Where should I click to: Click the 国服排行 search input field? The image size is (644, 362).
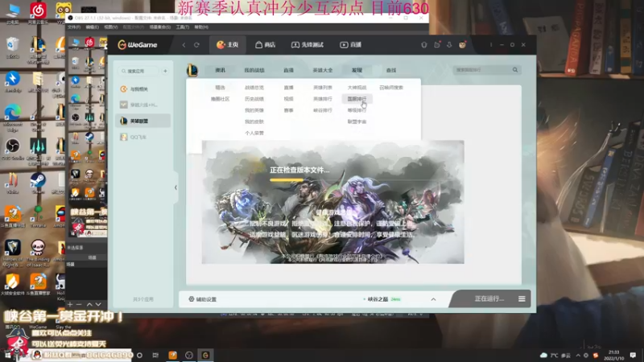482,70
